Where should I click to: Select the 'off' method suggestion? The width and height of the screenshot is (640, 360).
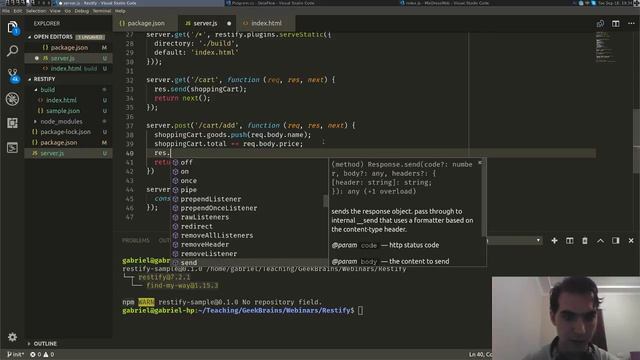249,162
